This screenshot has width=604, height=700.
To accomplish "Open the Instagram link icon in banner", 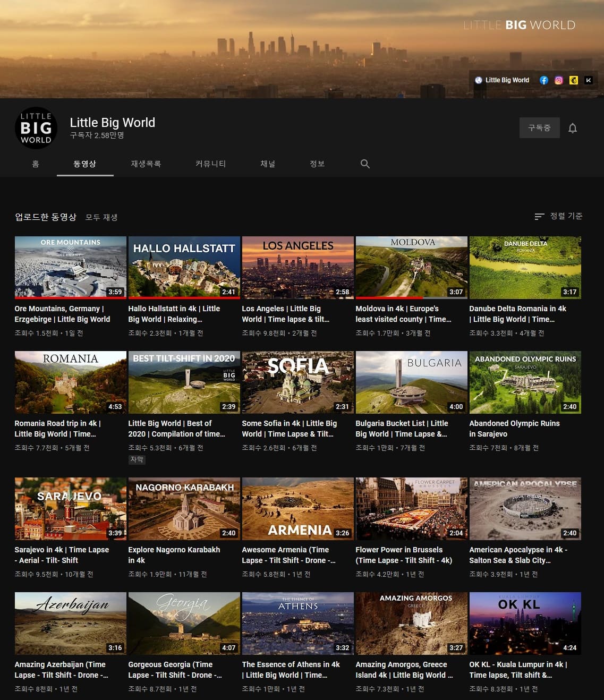I will (x=559, y=80).
